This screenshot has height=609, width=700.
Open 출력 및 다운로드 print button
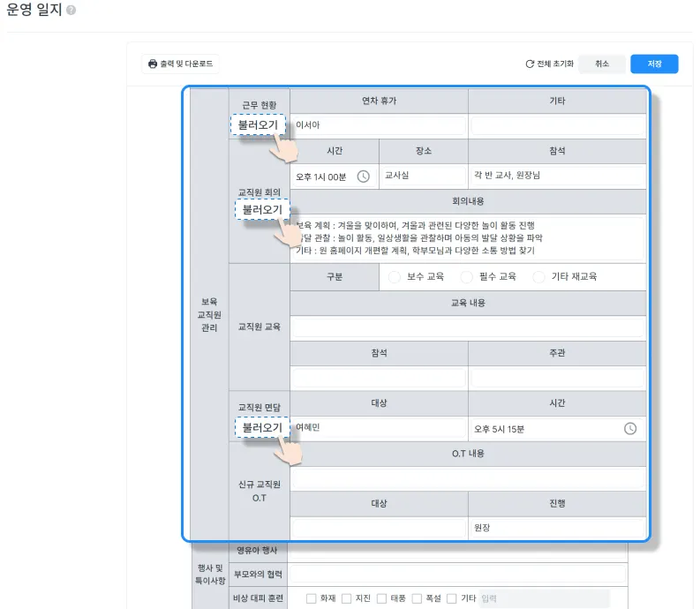[x=180, y=64]
